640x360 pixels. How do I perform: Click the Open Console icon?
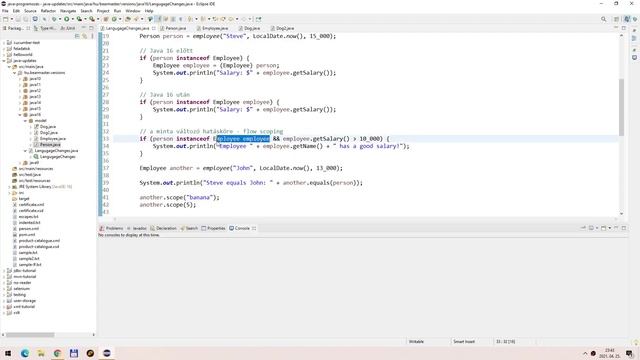click(x=603, y=228)
